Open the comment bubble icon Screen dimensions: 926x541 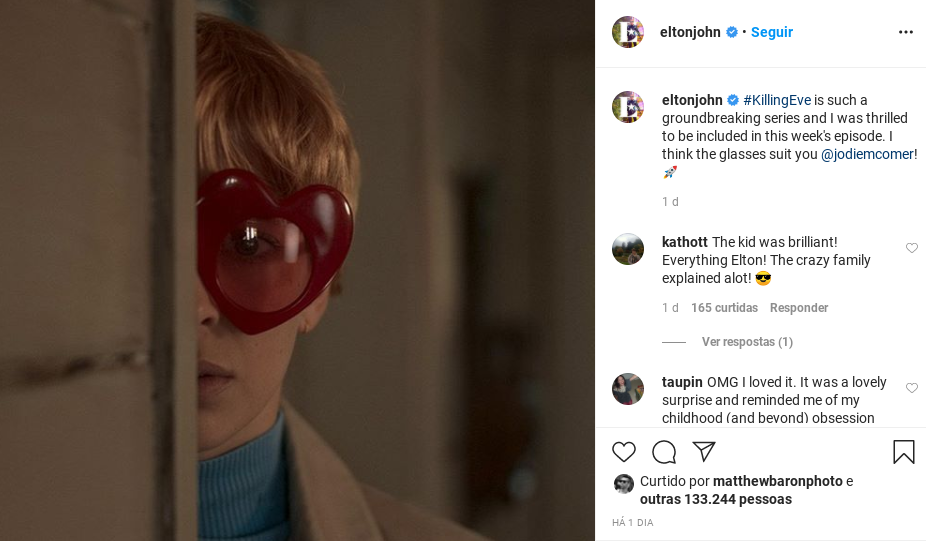click(664, 452)
